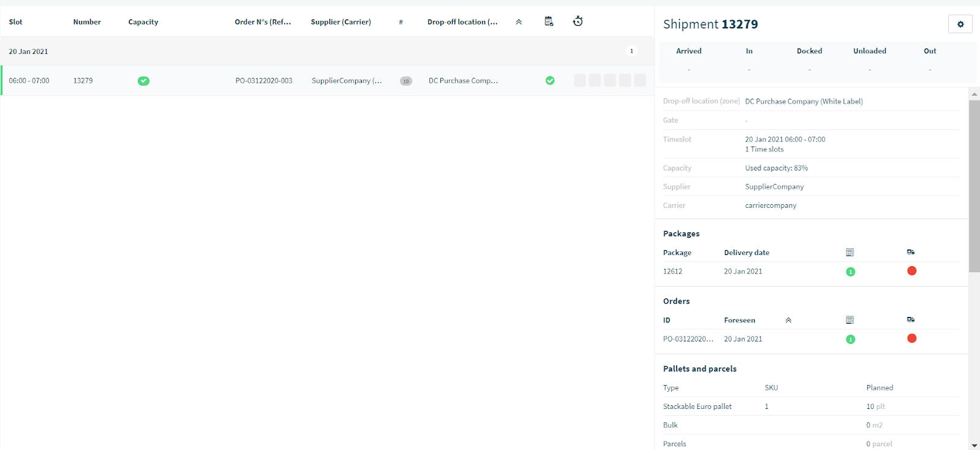Image resolution: width=980 pixels, height=450 pixels.
Task: Open the shipment settings gear button
Action: tap(960, 24)
